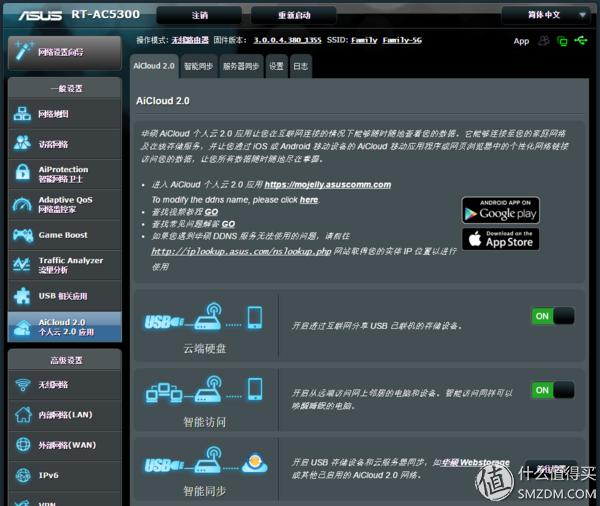Click the 无线路由器 operation mode link

coord(190,40)
